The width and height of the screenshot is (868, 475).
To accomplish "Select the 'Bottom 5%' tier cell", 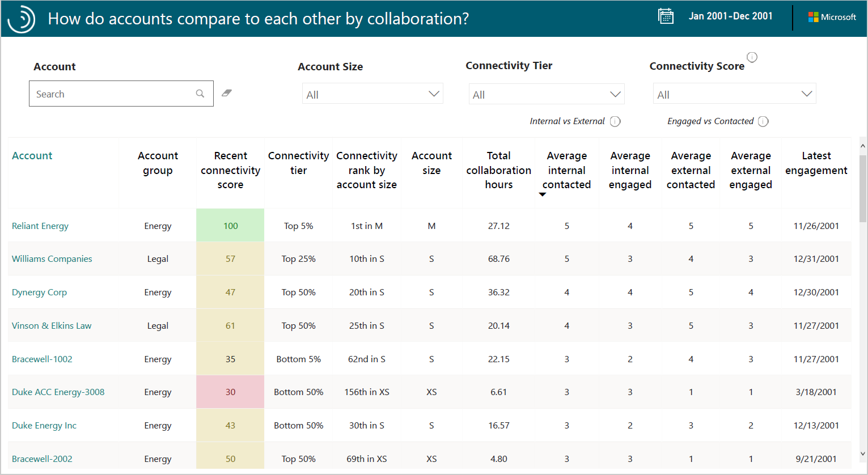I will point(298,359).
